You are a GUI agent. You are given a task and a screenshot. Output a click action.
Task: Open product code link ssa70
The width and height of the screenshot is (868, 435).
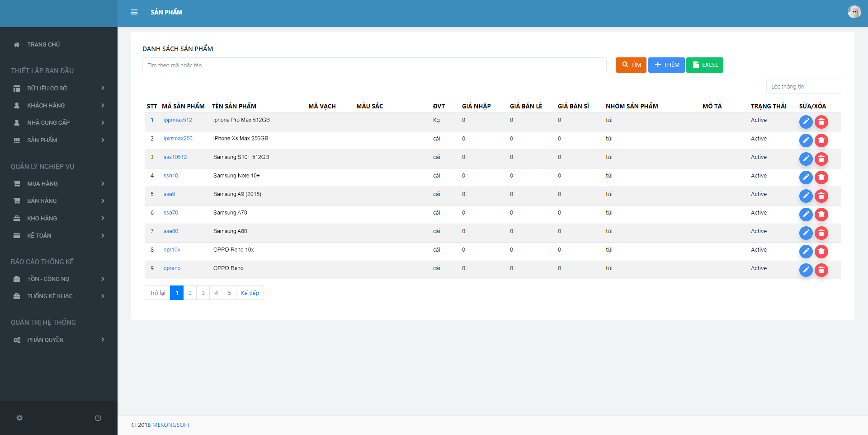click(x=171, y=213)
